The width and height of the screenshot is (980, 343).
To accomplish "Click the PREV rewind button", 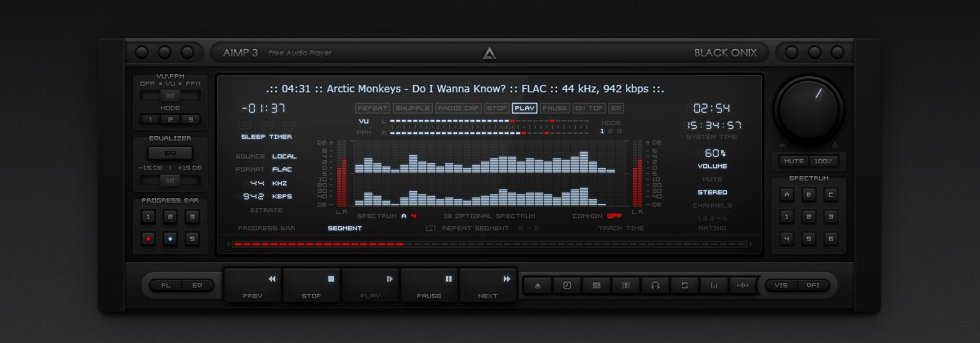I will [253, 285].
